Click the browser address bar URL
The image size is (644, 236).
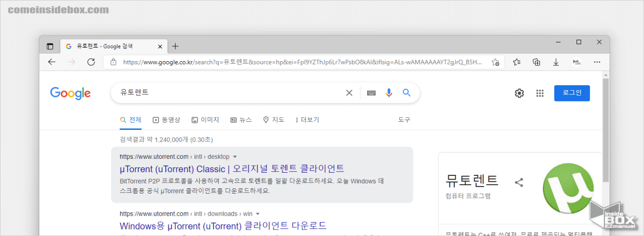pos(302,62)
